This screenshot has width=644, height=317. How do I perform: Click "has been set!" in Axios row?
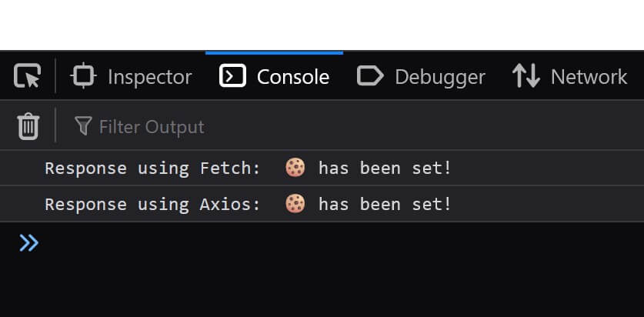pos(385,204)
